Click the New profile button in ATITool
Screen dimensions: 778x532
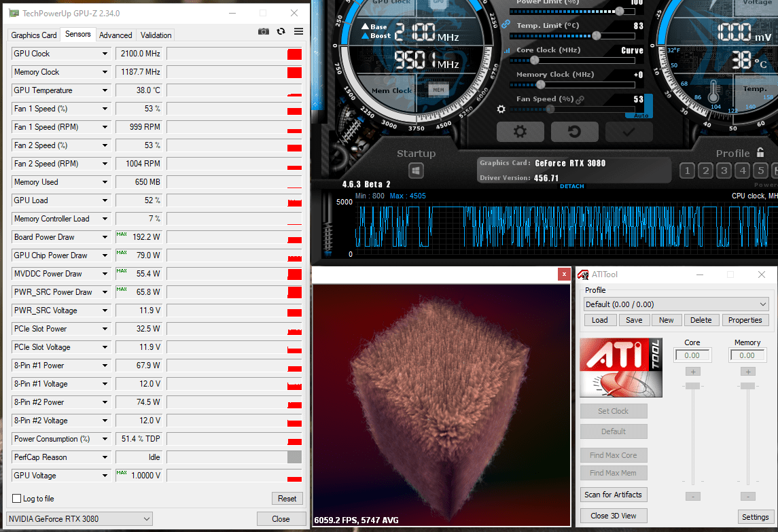coord(667,320)
